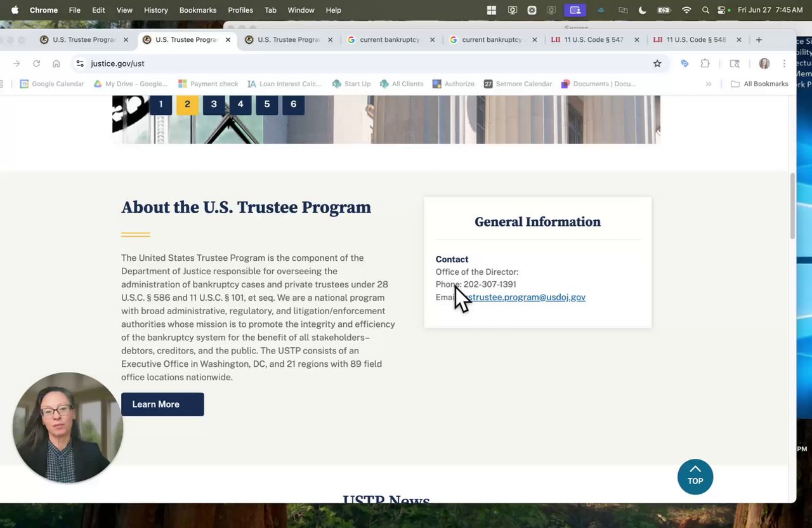Open the Extensions puzzle icon
Viewport: 812px width, 528px height.
pos(705,63)
